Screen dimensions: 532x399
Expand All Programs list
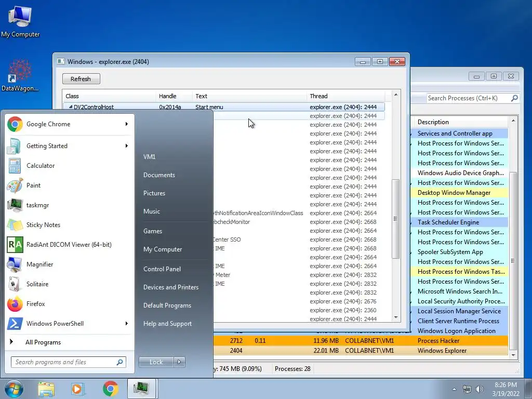(69, 342)
